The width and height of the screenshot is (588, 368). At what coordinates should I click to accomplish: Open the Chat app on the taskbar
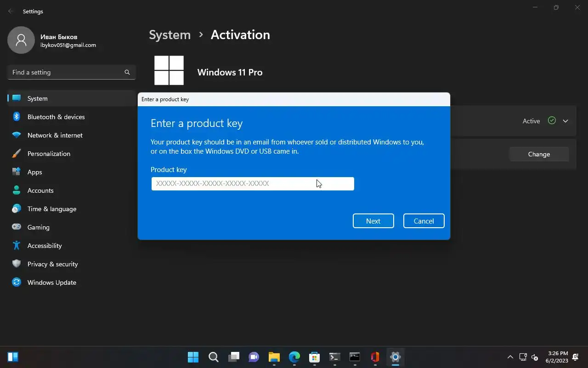coord(254,357)
